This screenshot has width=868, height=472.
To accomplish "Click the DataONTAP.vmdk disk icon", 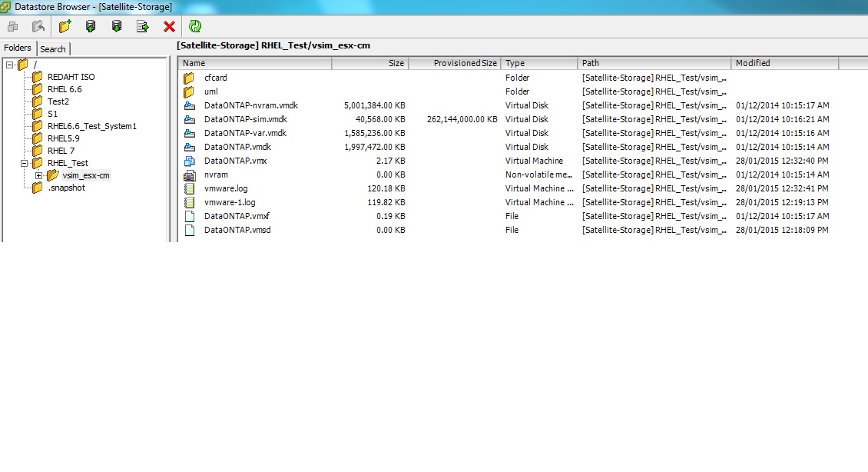I will point(189,147).
